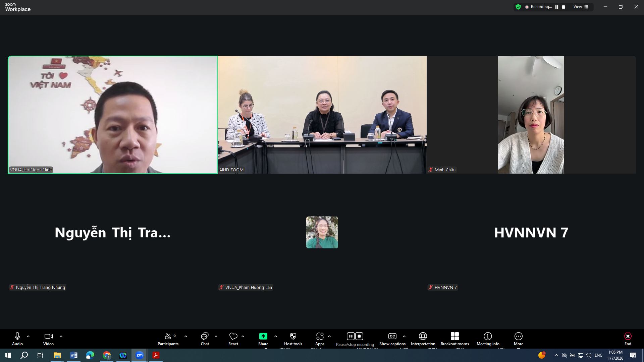Expand the Audio options chevron
The image size is (644, 362).
pos(28,336)
